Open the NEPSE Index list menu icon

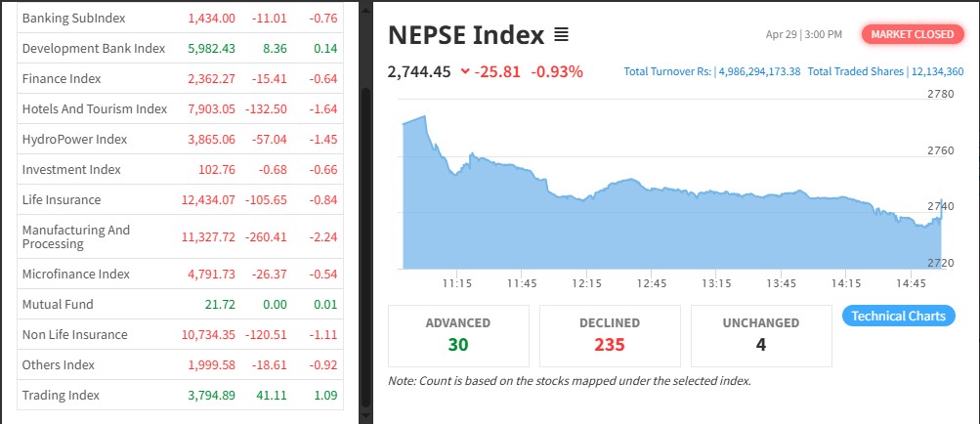[561, 35]
